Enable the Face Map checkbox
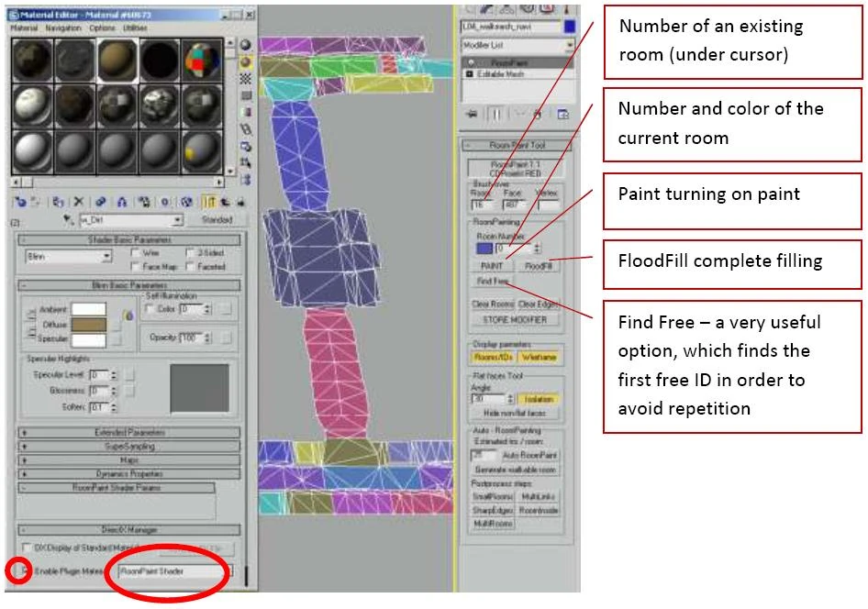The height and width of the screenshot is (609, 868). pos(135,267)
